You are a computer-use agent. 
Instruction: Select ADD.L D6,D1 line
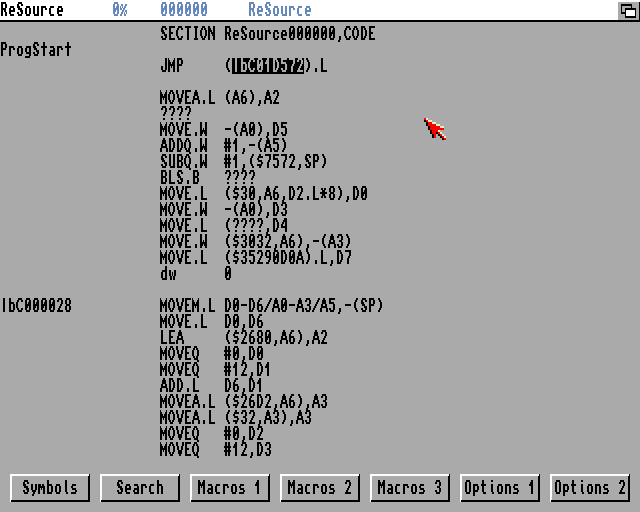[x=212, y=386]
